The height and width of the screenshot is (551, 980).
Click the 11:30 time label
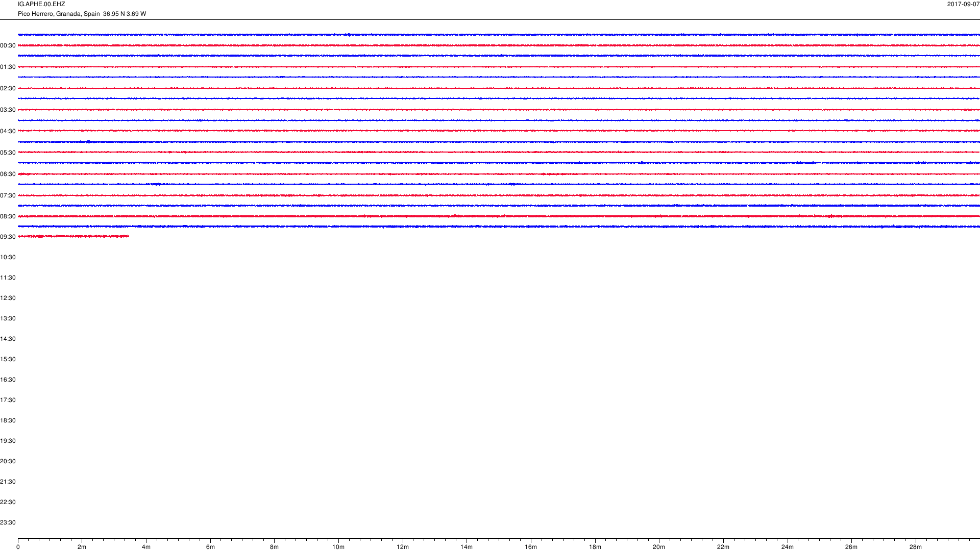(8, 278)
